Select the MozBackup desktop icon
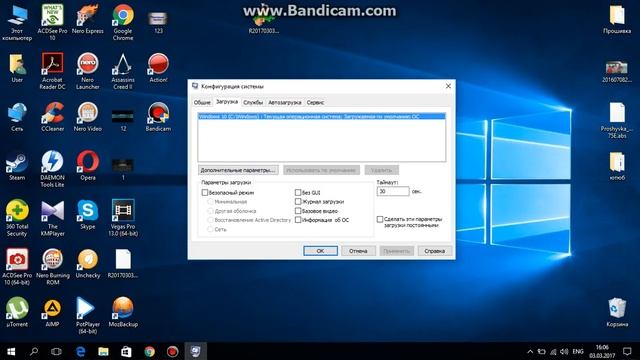Viewport: 640px width, 360px height. point(123,312)
